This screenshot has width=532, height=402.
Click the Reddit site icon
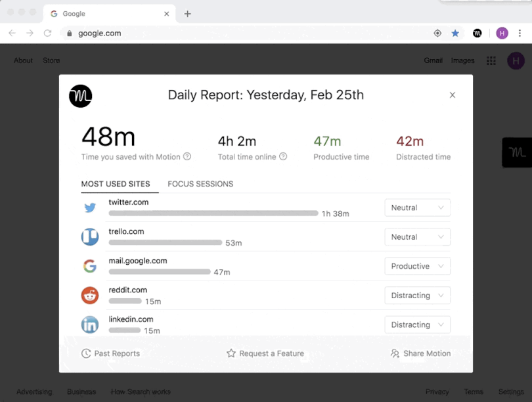click(x=90, y=296)
